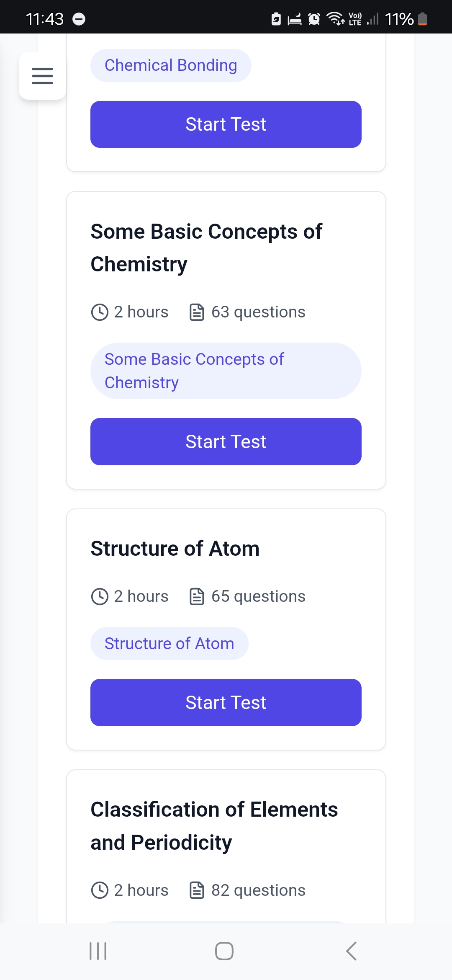Viewport: 452px width, 980px height.
Task: Tap the clock icon in Some Basic Concepts card
Action: click(x=100, y=312)
